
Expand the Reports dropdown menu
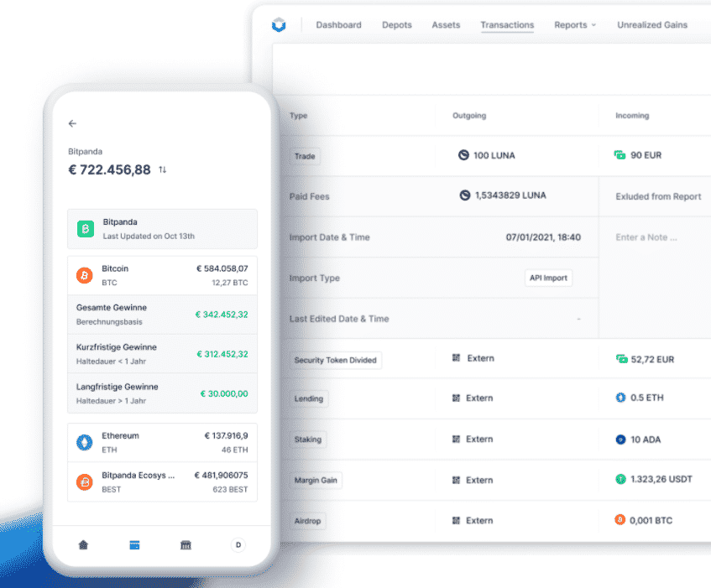575,25
